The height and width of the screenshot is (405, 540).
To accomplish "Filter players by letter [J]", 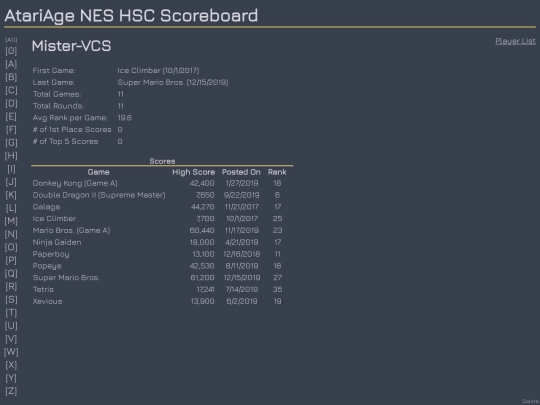I will (x=11, y=182).
